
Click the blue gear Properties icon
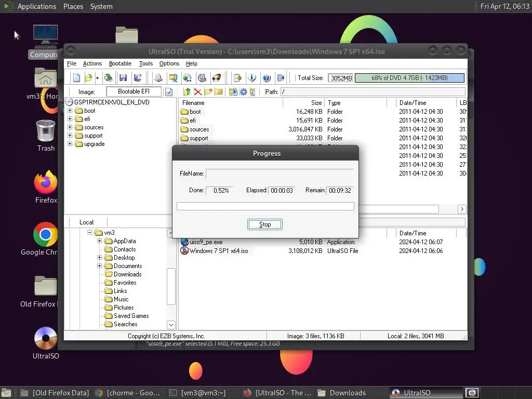[x=243, y=91]
